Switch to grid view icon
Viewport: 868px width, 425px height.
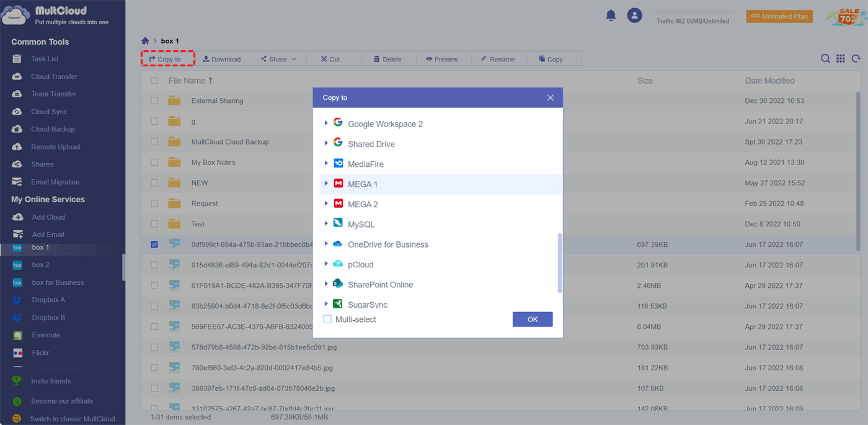pos(841,58)
